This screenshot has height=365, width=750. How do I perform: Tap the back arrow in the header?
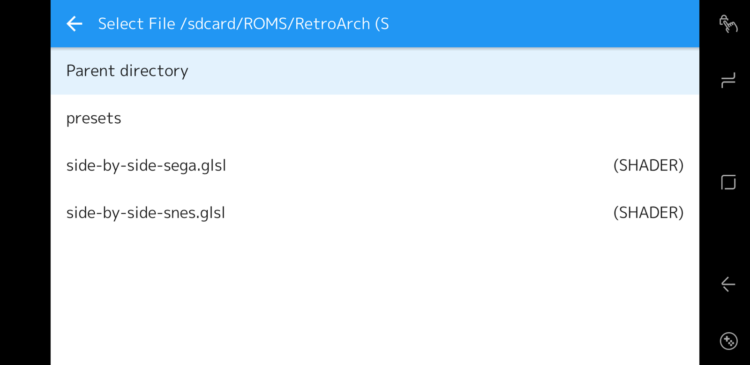point(74,23)
